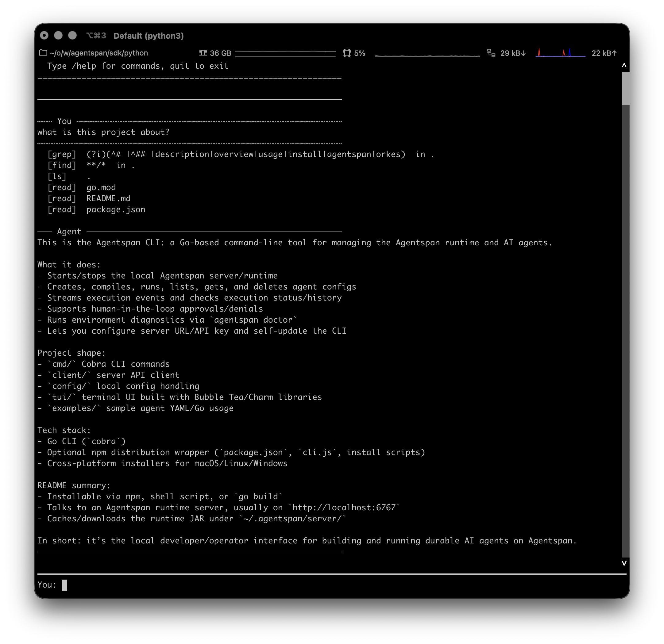Close the terminal window with the first window button
Image resolution: width=664 pixels, height=644 pixels.
pos(44,35)
